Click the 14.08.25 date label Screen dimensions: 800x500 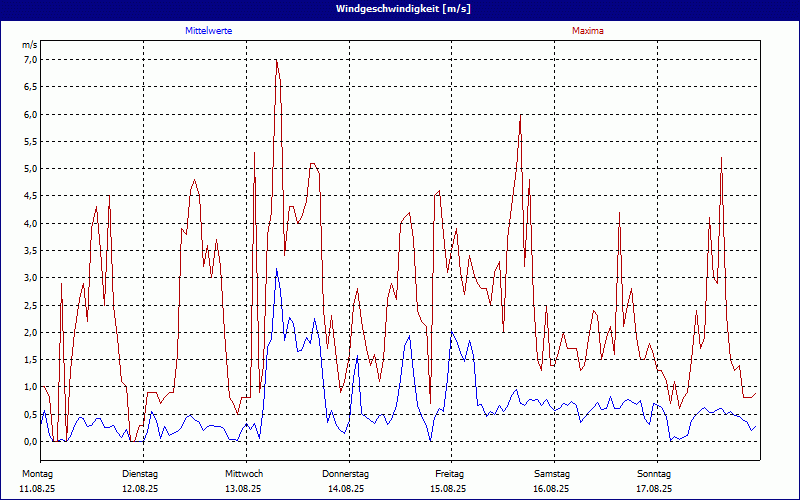click(x=346, y=489)
